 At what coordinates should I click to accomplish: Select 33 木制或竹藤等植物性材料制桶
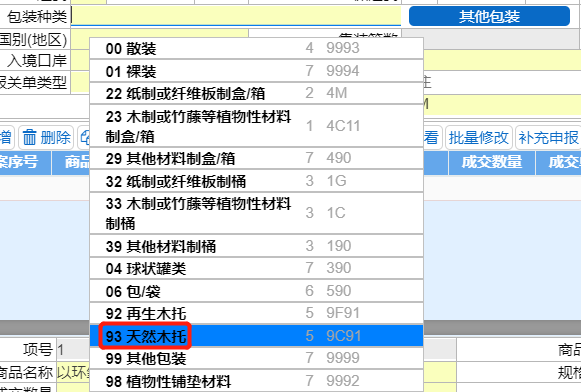256,213
